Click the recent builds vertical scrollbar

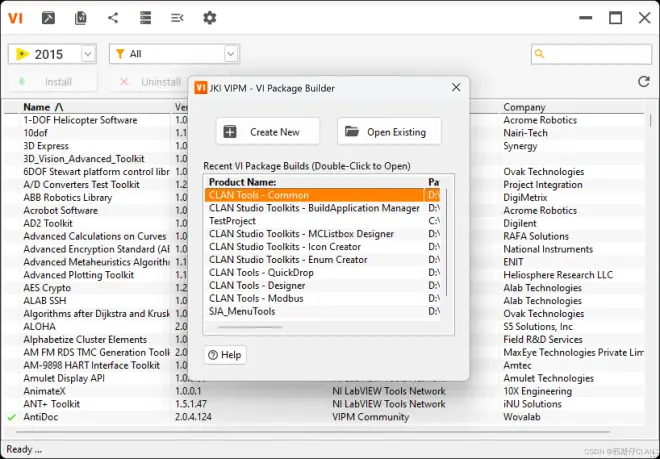tap(446, 242)
